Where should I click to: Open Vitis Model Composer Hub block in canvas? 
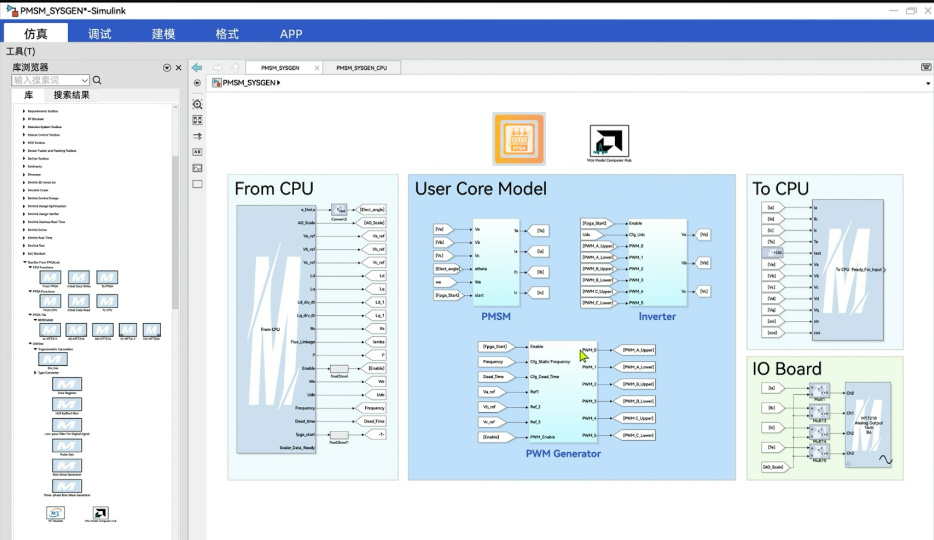609,141
